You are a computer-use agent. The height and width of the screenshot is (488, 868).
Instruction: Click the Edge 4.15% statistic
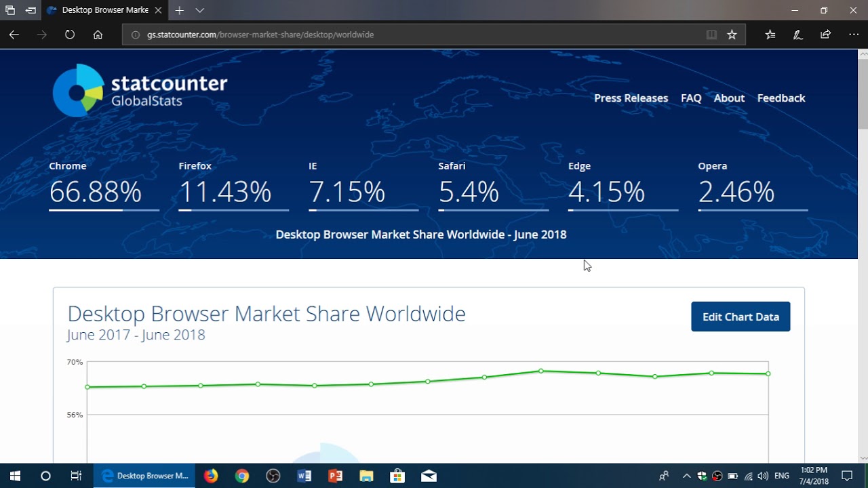coord(623,186)
